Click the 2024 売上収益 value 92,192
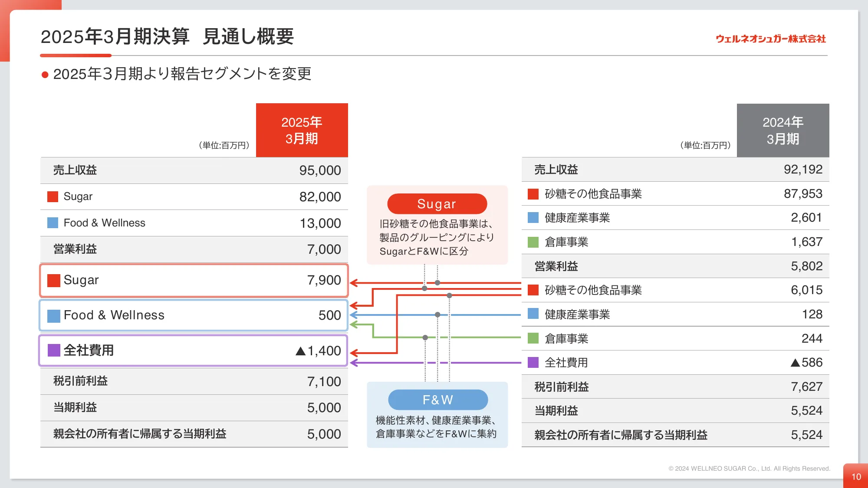The image size is (868, 488). click(x=803, y=170)
